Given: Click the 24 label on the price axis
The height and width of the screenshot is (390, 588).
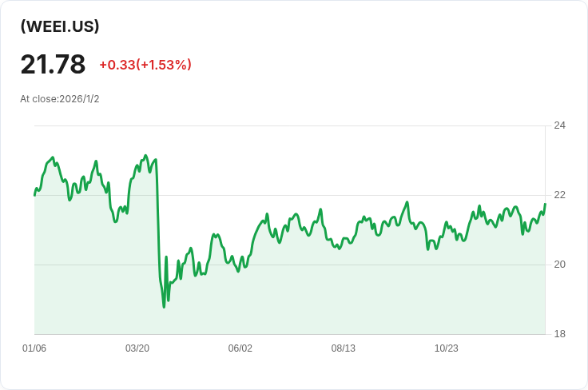Looking at the screenshot, I should (559, 125).
